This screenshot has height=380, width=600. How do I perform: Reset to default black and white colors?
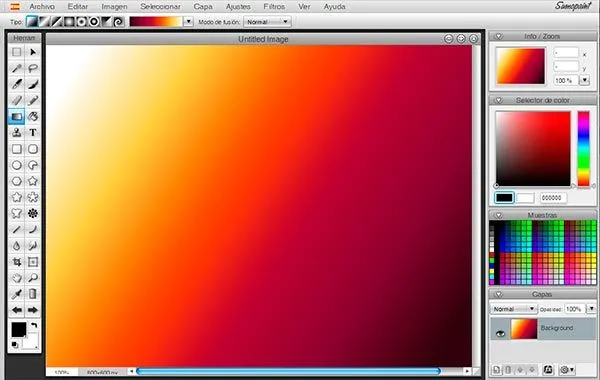click(x=15, y=345)
